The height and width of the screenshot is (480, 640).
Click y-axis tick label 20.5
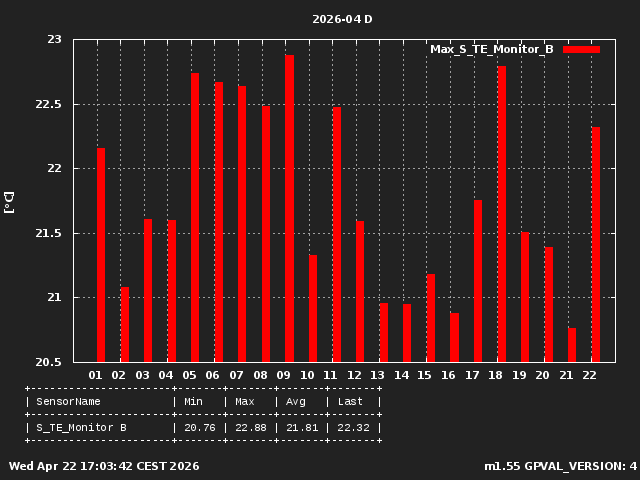48,362
